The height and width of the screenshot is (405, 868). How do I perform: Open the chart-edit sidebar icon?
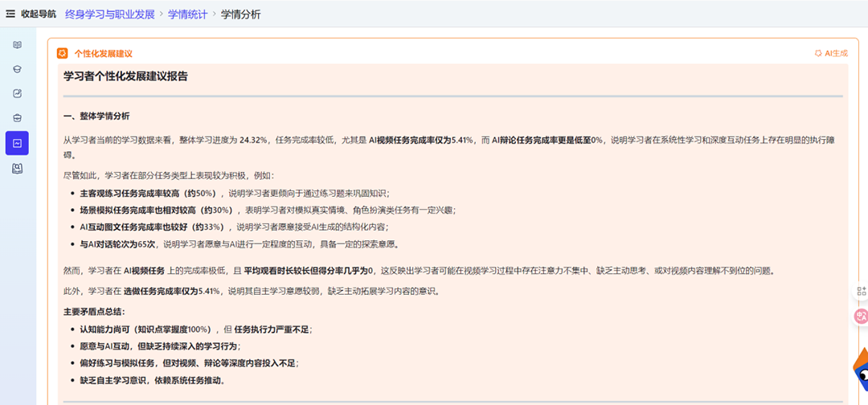[x=17, y=93]
